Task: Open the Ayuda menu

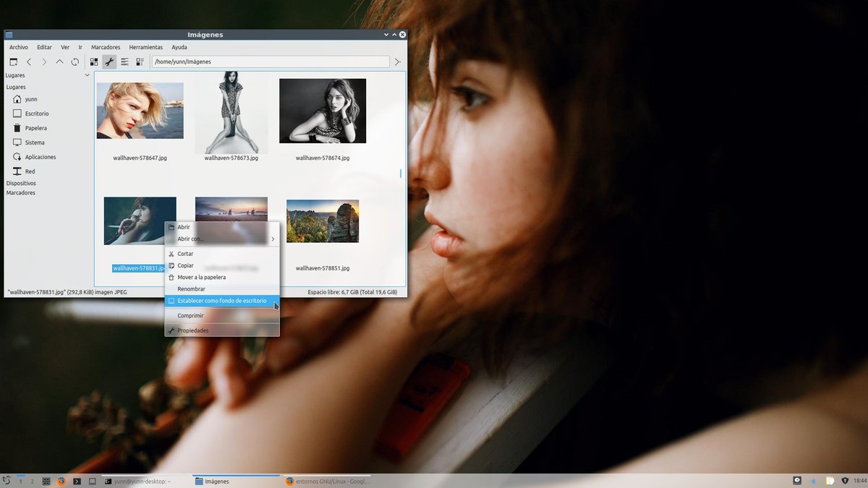Action: [x=179, y=47]
